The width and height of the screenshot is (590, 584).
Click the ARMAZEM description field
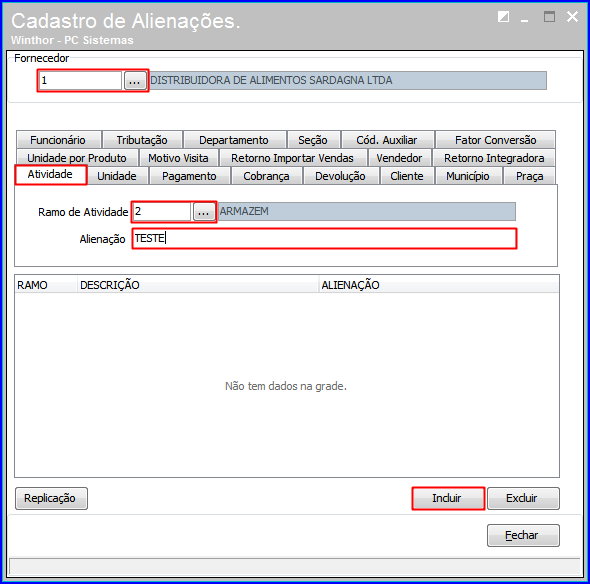(x=366, y=211)
